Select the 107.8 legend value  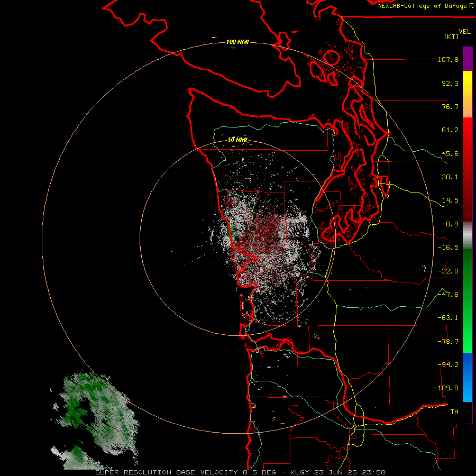(448, 59)
